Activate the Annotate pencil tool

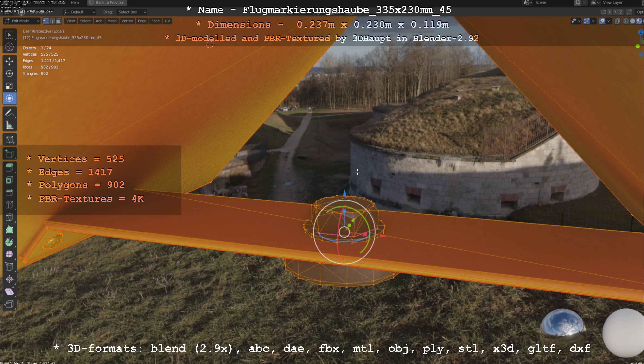point(9,113)
